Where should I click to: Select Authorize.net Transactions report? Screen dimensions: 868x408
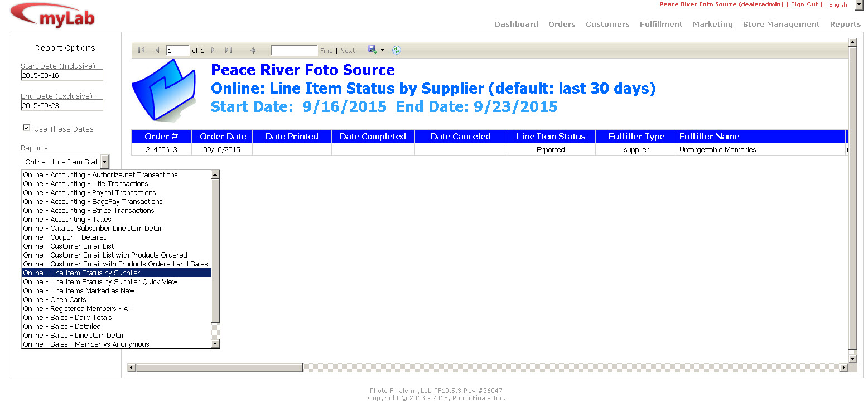coord(117,174)
